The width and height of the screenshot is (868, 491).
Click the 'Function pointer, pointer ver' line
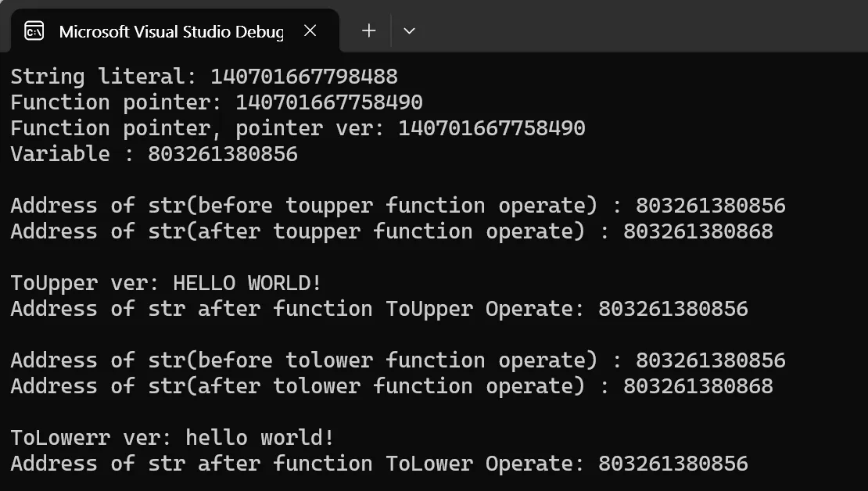click(x=297, y=128)
